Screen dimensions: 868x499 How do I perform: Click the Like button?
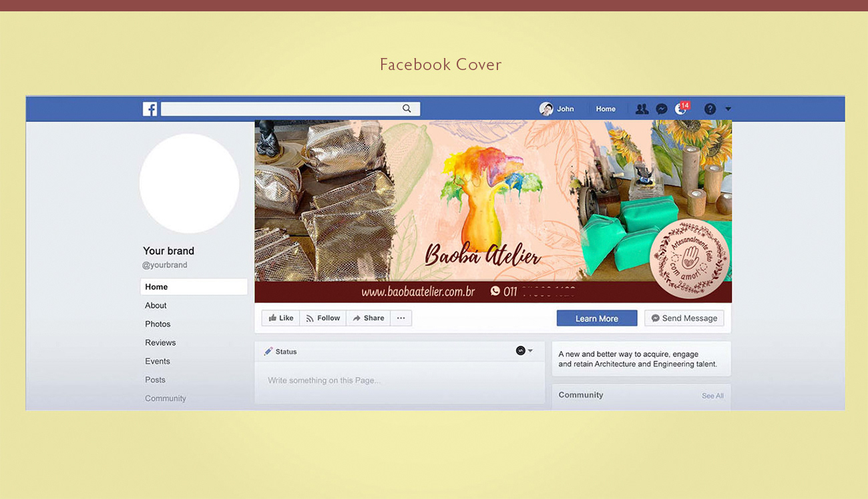click(x=280, y=318)
